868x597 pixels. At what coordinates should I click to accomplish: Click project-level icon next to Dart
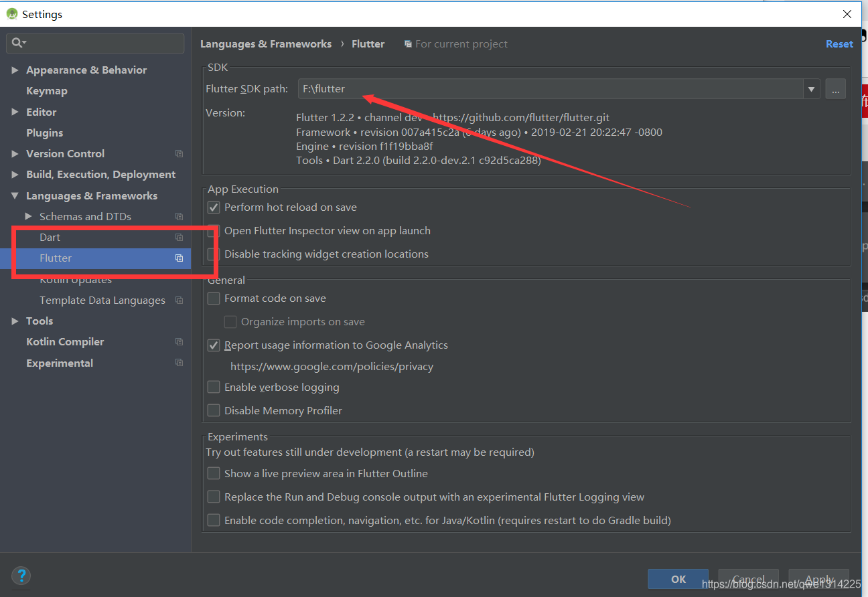179,238
